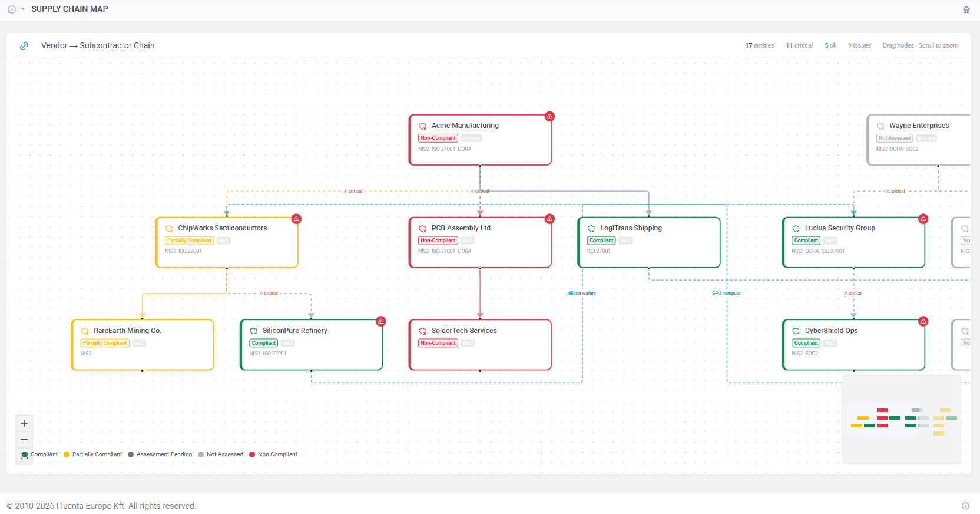This screenshot has width=980, height=514.
Task: Click Assessment Pending legend entry
Action: point(160,454)
